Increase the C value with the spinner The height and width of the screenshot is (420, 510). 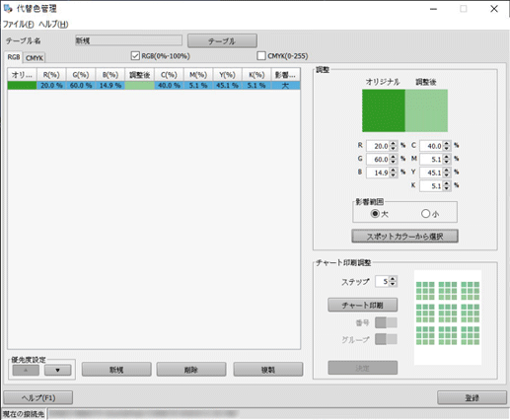point(447,143)
